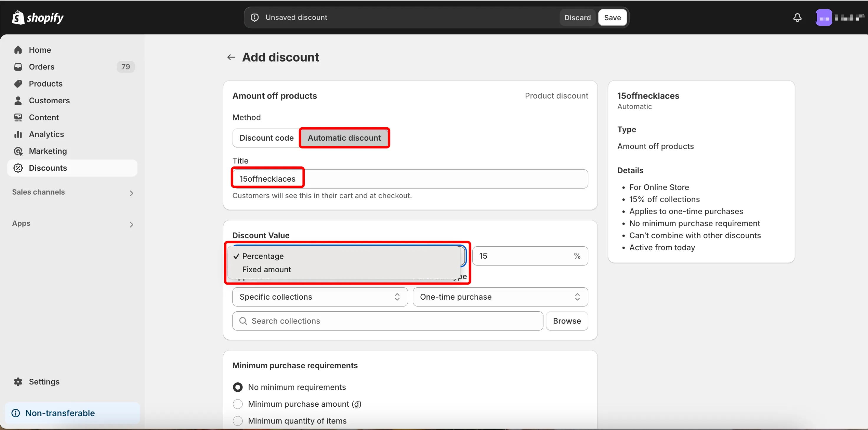Screen dimensions: 868x430
Task: Open Discounts in sidebar
Action: [x=72, y=167]
